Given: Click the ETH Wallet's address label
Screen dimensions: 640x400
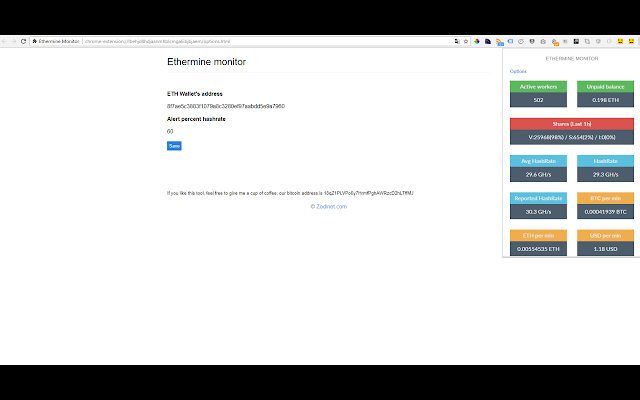Looking at the screenshot, I should coord(195,94).
